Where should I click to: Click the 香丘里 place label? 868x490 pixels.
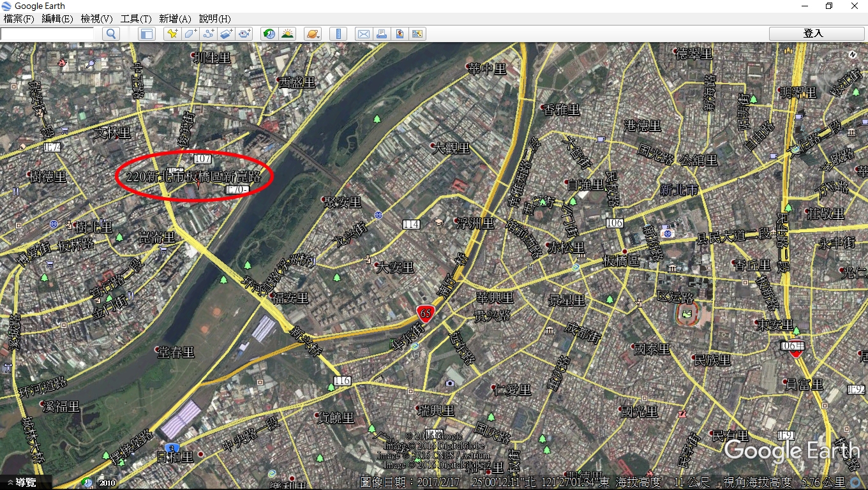752,265
